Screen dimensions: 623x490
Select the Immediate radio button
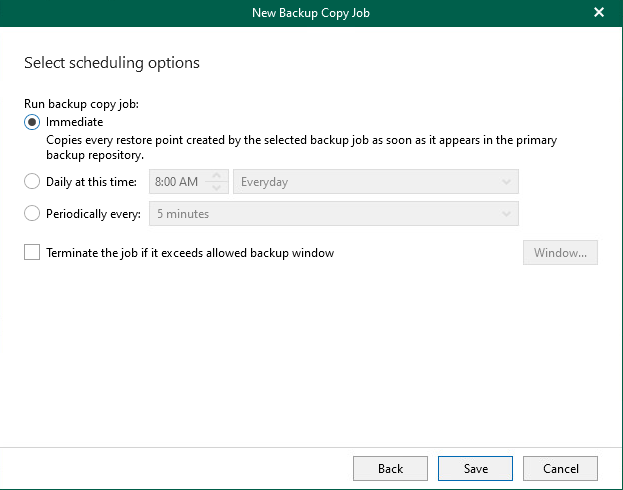pyautogui.click(x=32, y=122)
